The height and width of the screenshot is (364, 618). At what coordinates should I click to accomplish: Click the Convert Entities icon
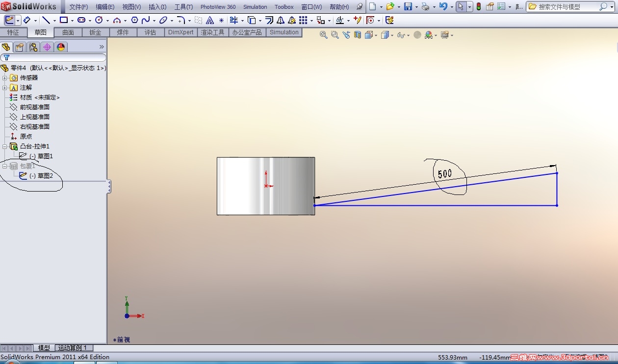pos(252,20)
